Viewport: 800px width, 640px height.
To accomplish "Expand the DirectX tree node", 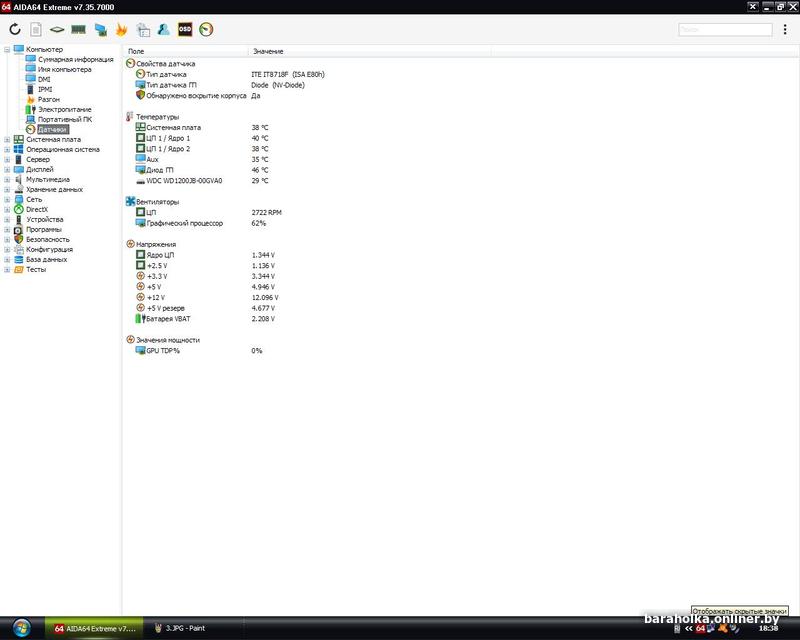I will pos(7,209).
